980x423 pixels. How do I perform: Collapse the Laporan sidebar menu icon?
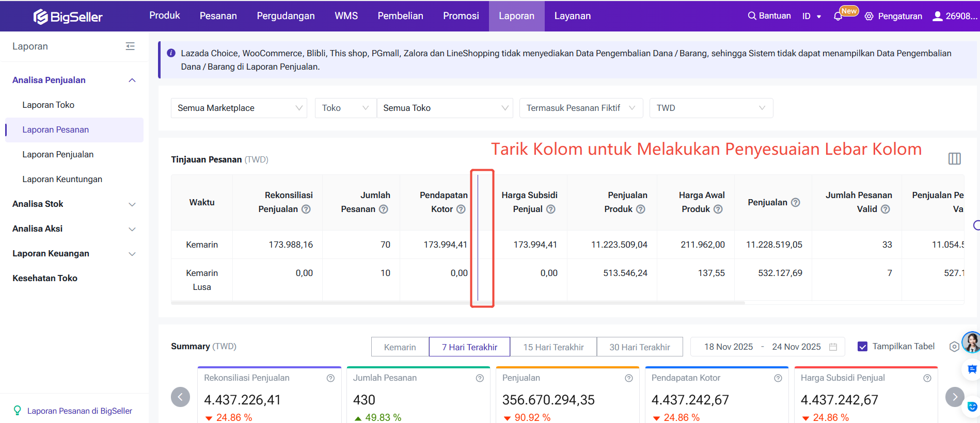coord(130,46)
